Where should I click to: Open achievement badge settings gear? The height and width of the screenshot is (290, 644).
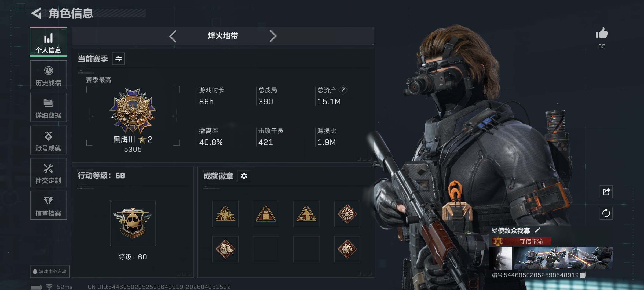[x=244, y=176]
